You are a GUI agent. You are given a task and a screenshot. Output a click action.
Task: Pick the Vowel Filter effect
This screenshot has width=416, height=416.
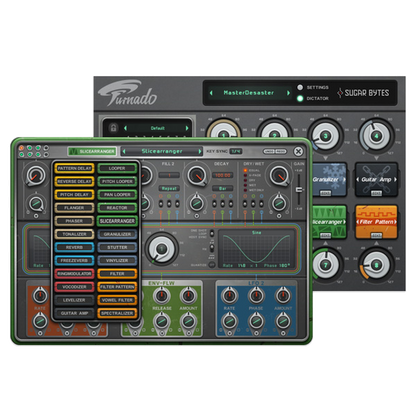tap(117, 300)
